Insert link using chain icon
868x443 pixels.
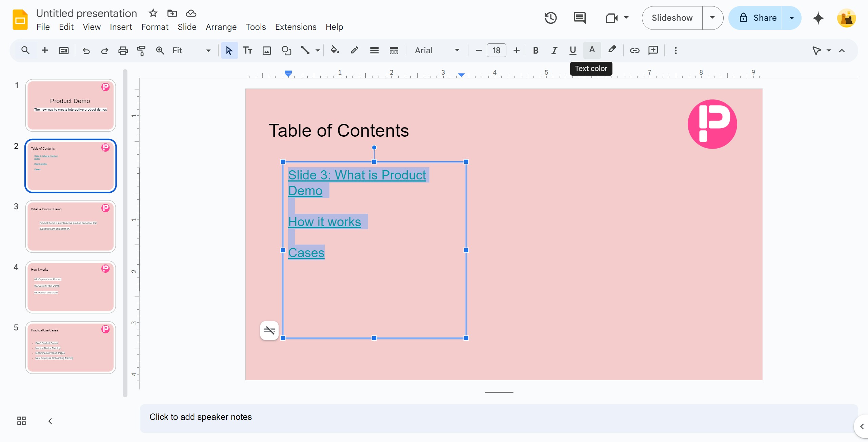point(634,51)
